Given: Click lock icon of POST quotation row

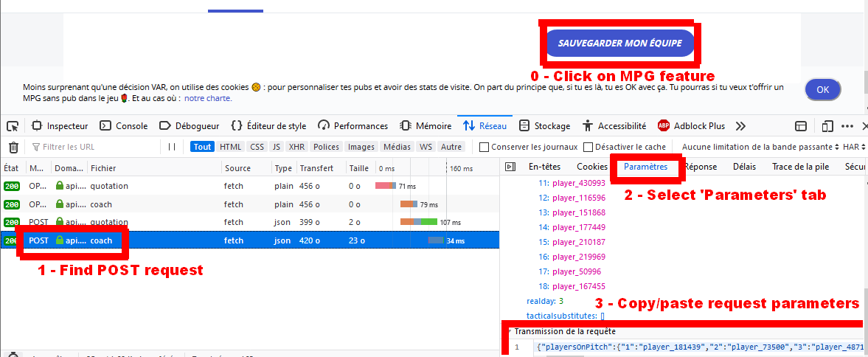Looking at the screenshot, I should pos(60,222).
